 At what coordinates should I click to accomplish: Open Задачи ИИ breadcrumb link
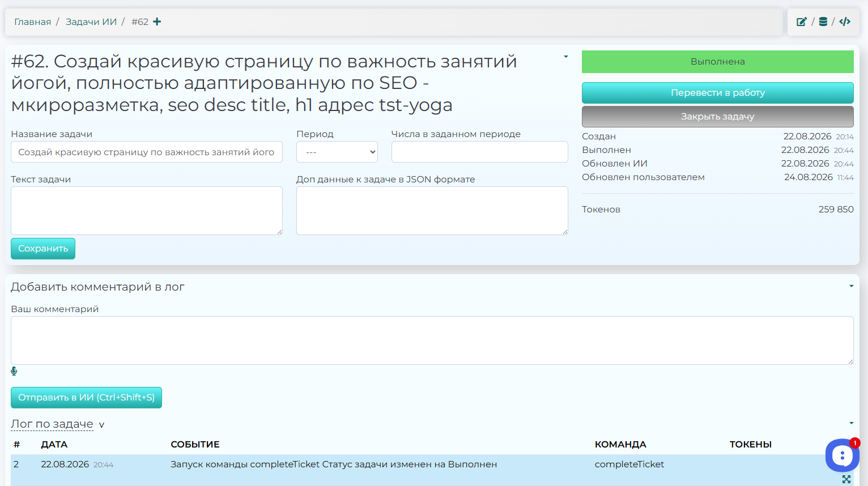[x=91, y=22]
